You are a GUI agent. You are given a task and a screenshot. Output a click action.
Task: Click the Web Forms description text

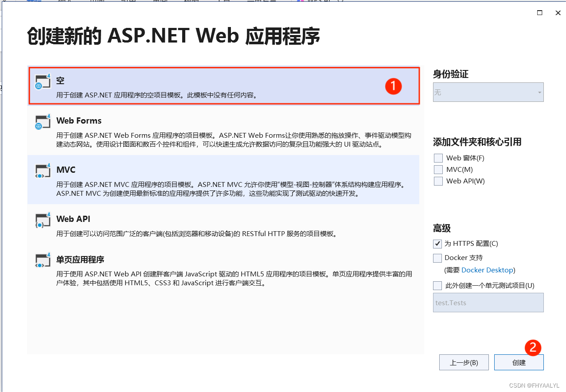pyautogui.click(x=234, y=140)
